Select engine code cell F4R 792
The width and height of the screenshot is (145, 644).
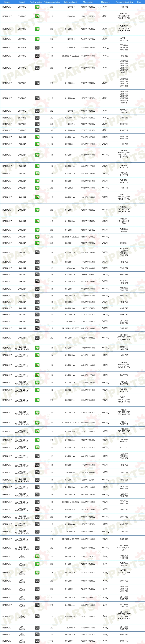click(124, 7)
